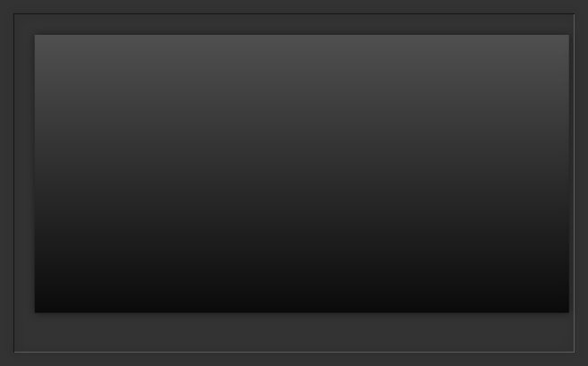Image resolution: width=588 pixels, height=366 pixels.
Task: Click the narrow gray margin left of gradient panel
Action: [x=24, y=174]
